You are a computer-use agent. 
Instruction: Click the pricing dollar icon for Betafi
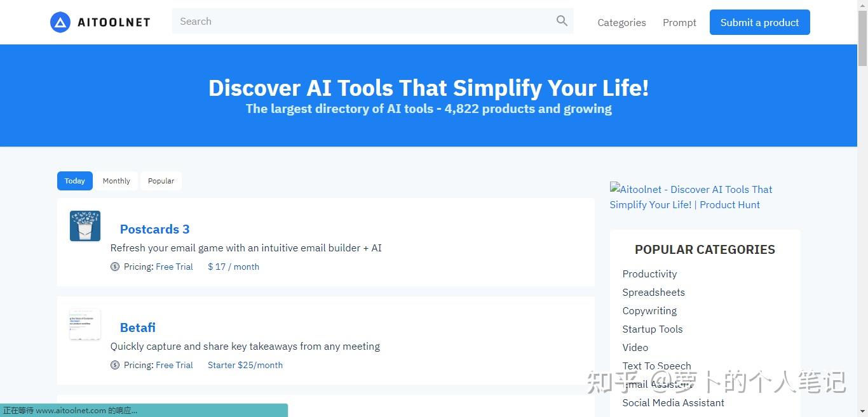tap(115, 365)
